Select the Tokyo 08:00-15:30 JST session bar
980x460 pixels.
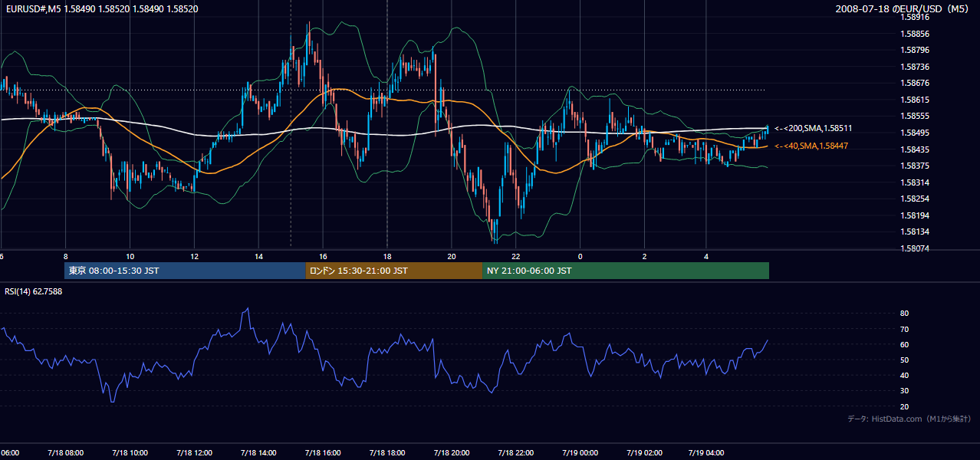(x=186, y=271)
